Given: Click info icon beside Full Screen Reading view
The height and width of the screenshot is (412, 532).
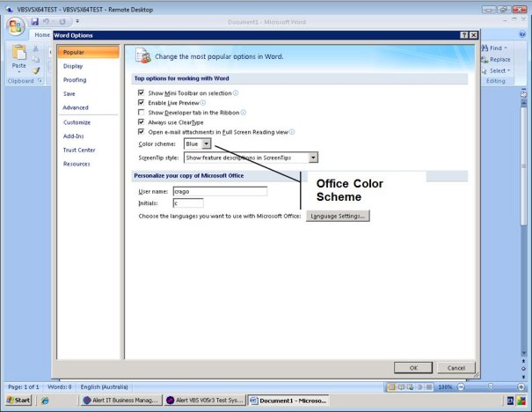Looking at the screenshot, I should click(x=292, y=132).
